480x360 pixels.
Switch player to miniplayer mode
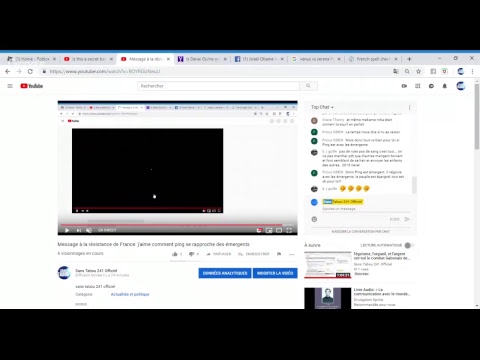coord(269,230)
